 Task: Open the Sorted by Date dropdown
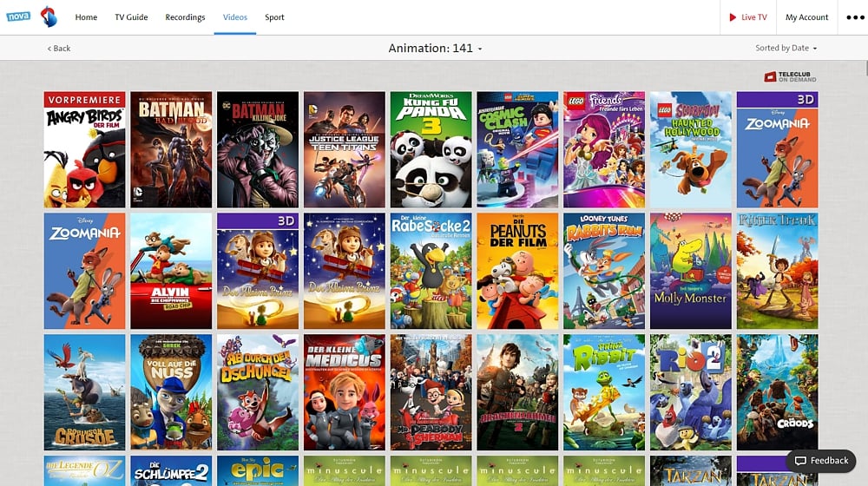(786, 48)
